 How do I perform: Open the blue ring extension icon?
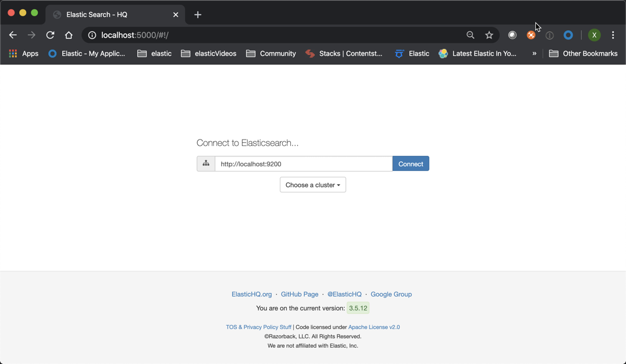(x=568, y=35)
